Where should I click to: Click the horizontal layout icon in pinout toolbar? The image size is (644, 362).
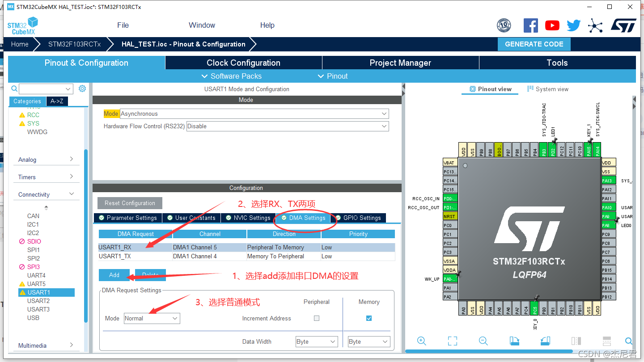pyautogui.click(x=607, y=341)
